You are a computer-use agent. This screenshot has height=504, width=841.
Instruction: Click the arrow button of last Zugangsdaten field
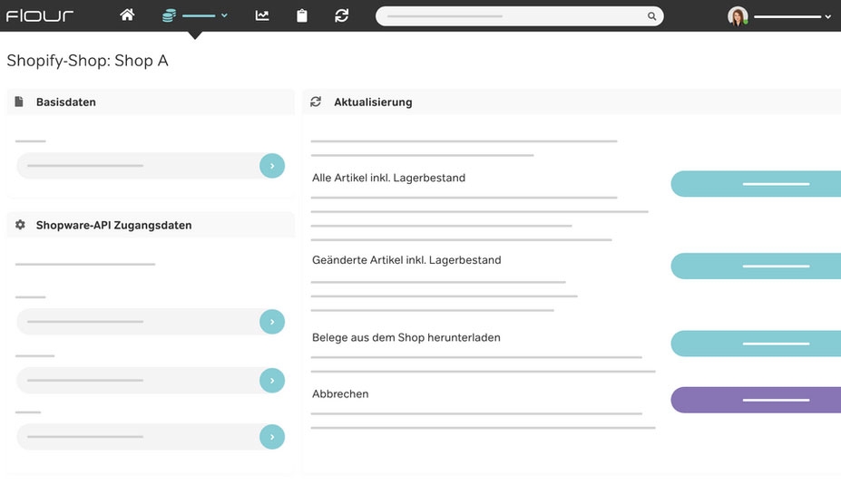272,437
